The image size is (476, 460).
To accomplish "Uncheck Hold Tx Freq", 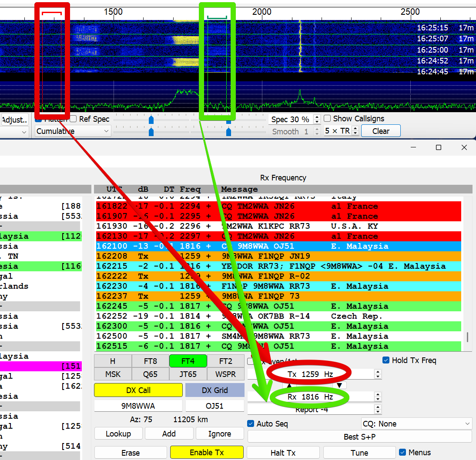I will (x=385, y=360).
